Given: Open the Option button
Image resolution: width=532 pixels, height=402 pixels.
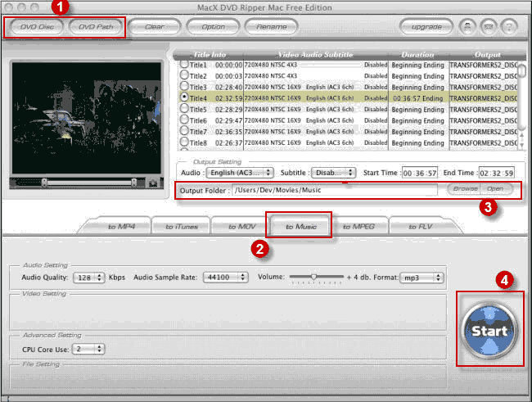Looking at the screenshot, I should (213, 27).
